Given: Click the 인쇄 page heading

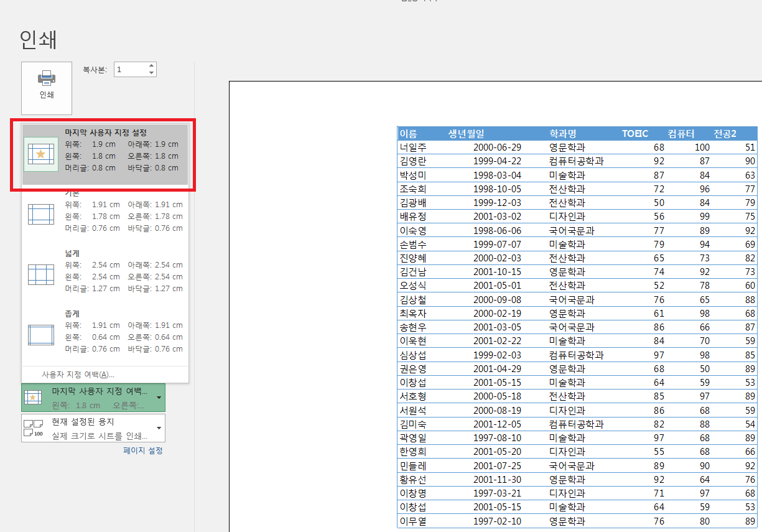Looking at the screenshot, I should pos(39,39).
